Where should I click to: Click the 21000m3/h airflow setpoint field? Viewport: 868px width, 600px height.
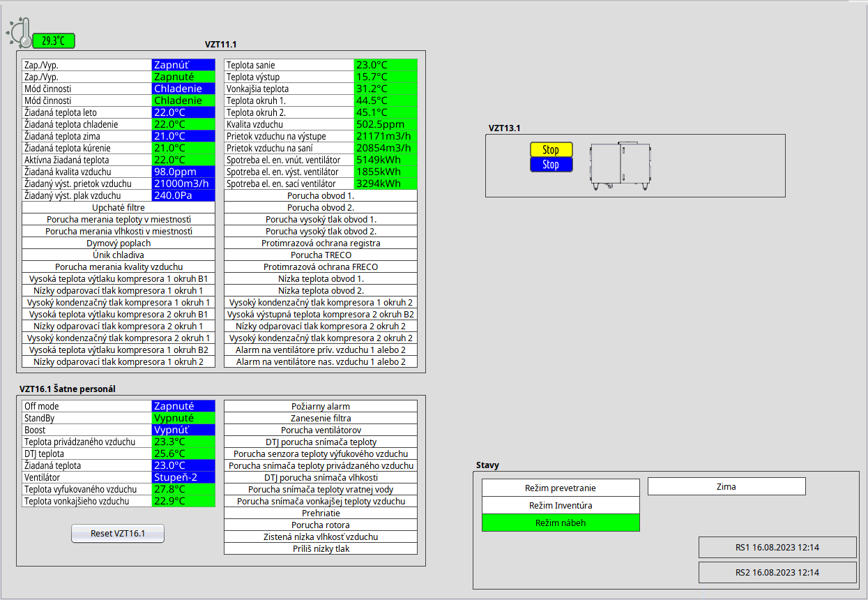[183, 183]
